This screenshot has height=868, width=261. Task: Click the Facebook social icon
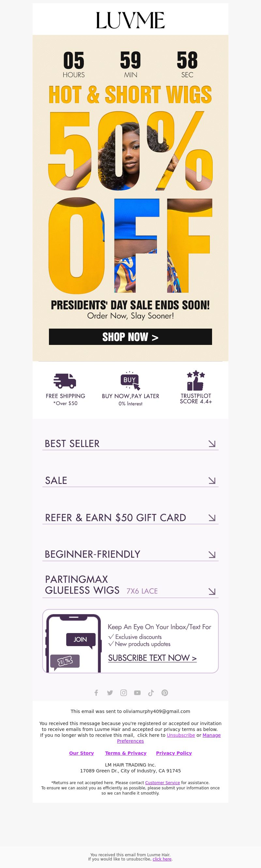[x=96, y=693]
